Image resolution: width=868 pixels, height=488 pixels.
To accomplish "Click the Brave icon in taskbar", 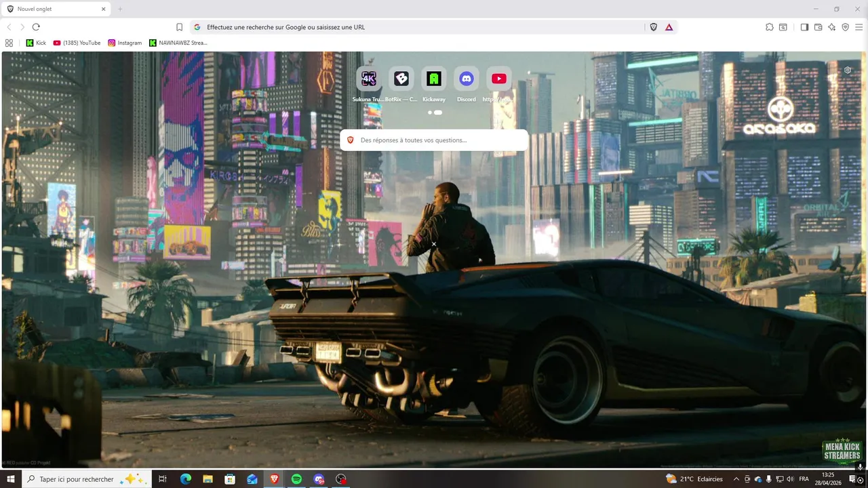I will [x=274, y=479].
